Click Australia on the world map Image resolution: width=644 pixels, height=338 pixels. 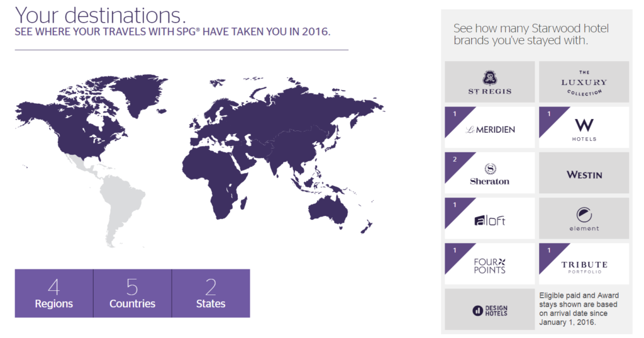pyautogui.click(x=328, y=210)
